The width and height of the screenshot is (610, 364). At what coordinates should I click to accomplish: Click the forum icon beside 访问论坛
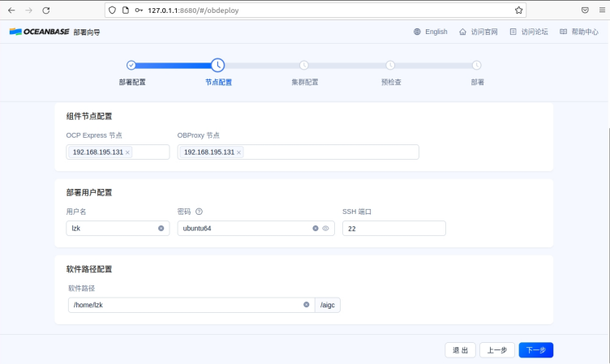point(513,32)
